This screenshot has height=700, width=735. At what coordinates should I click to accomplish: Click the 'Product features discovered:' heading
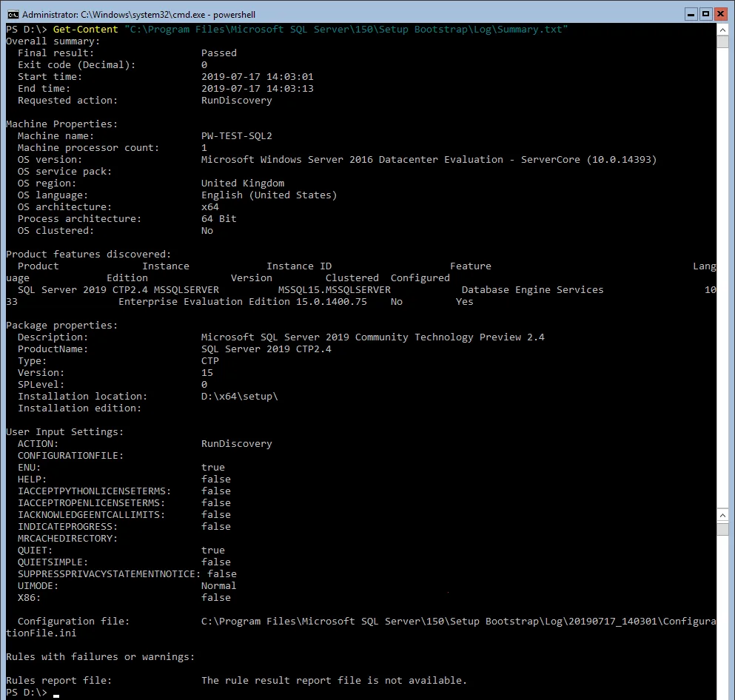pyautogui.click(x=89, y=255)
